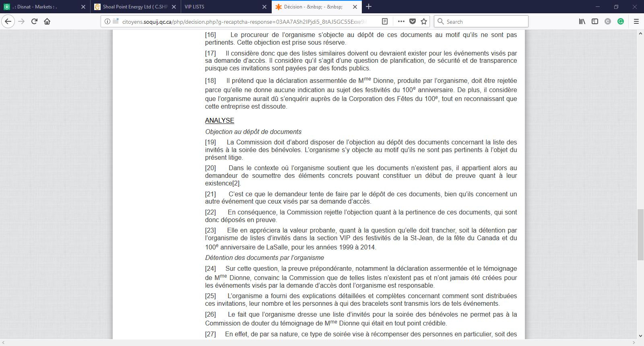The height and width of the screenshot is (346, 644).
Task: Click the ANALYSE heading
Action: 219,120
